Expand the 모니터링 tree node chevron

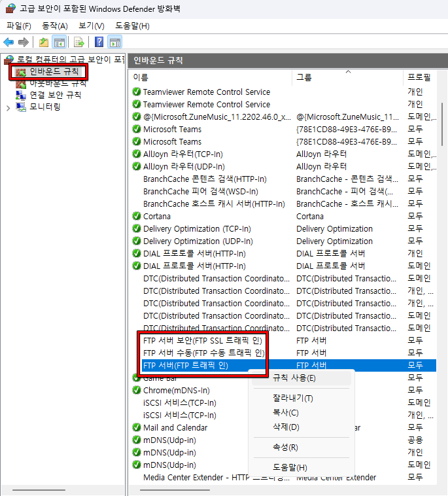9,108
